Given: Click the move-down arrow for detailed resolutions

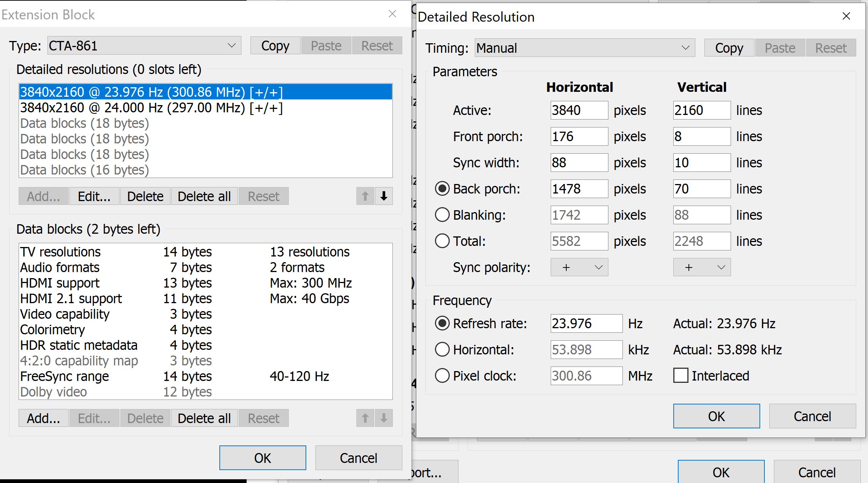Looking at the screenshot, I should tap(384, 196).
